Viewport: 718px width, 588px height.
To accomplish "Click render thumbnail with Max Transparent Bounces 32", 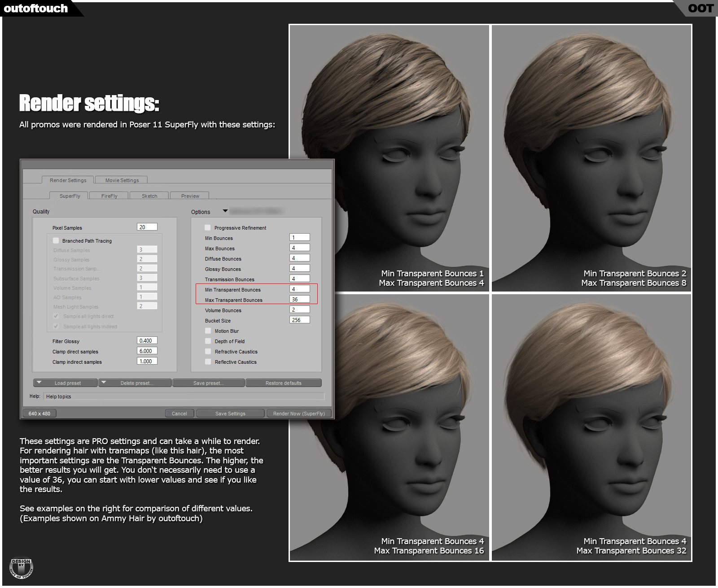I will click(x=591, y=427).
